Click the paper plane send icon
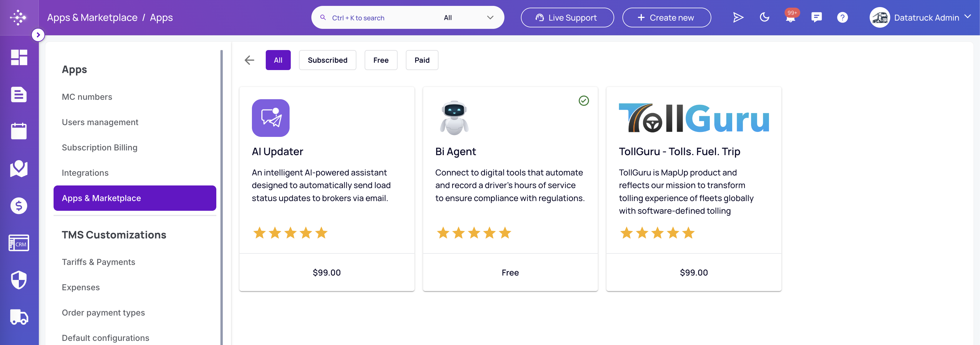 coord(738,17)
